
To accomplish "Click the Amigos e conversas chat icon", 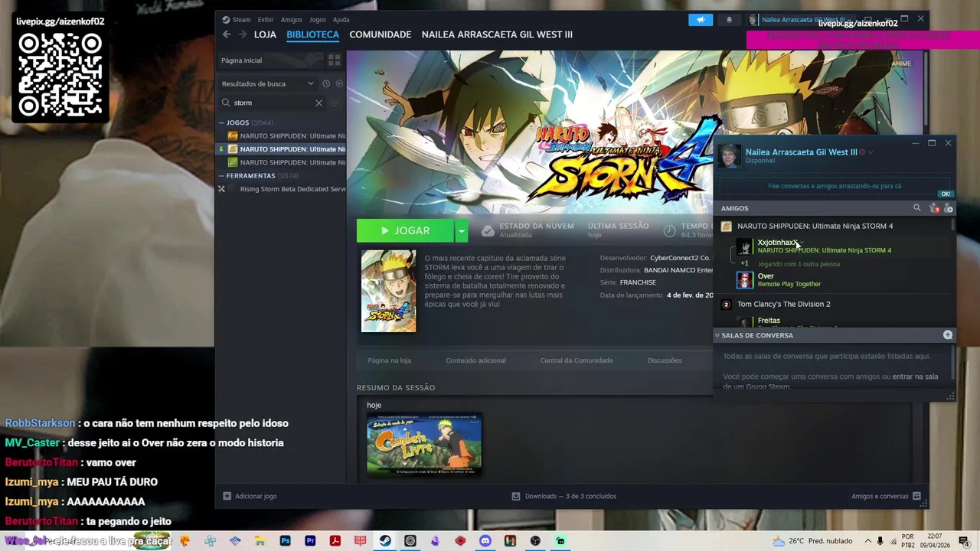I will click(x=916, y=496).
